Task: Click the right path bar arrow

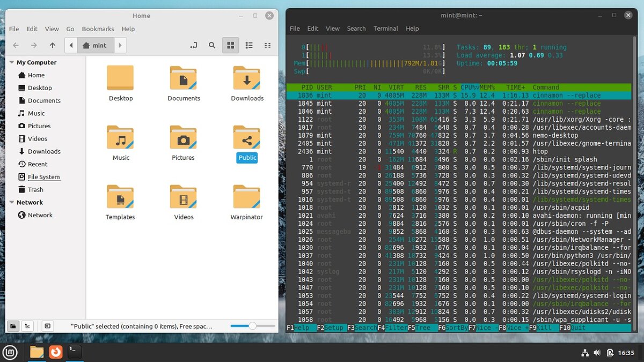Action: [x=120, y=46]
